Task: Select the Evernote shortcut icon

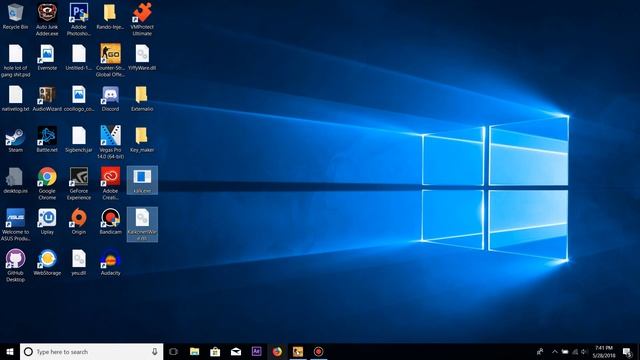Action: click(x=47, y=58)
